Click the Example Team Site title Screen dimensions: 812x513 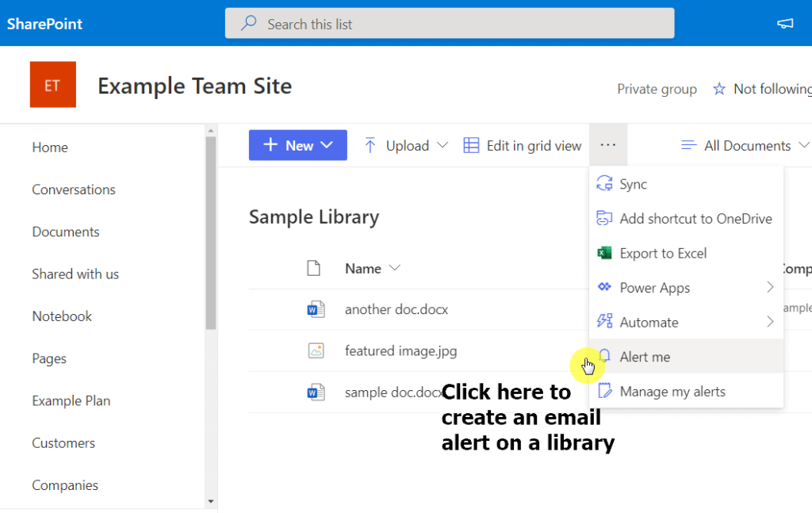pos(195,86)
